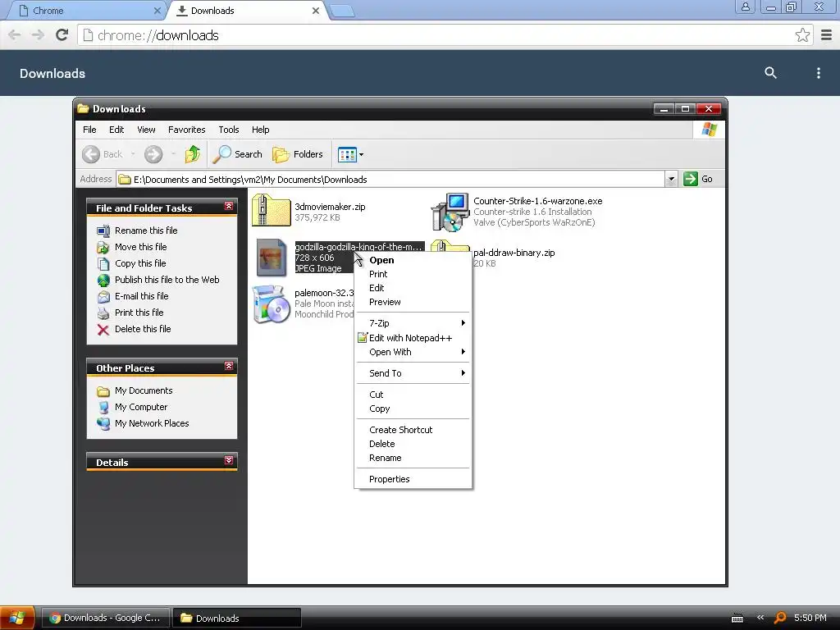
Task: Click the address path field
Action: [x=391, y=180]
